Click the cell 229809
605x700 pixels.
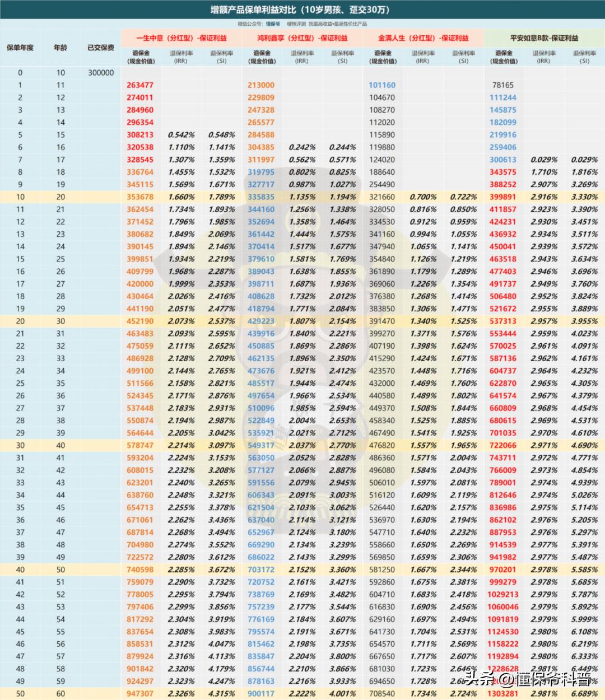pos(261,97)
